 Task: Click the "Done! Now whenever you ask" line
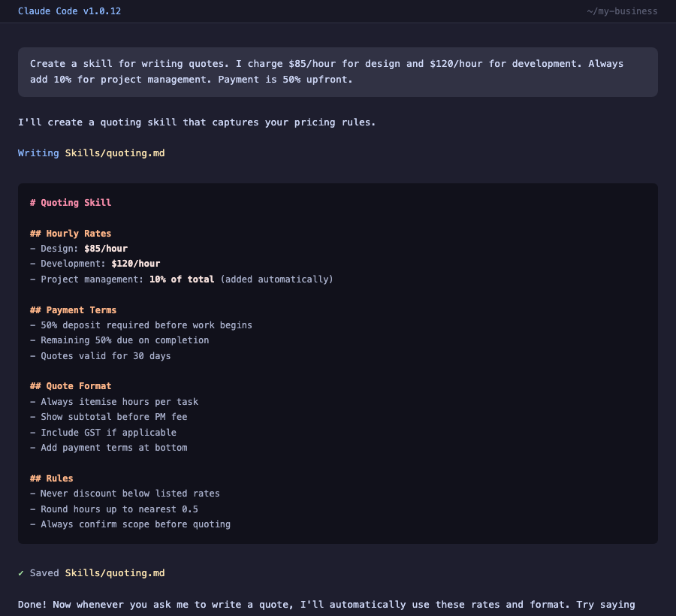(x=327, y=605)
